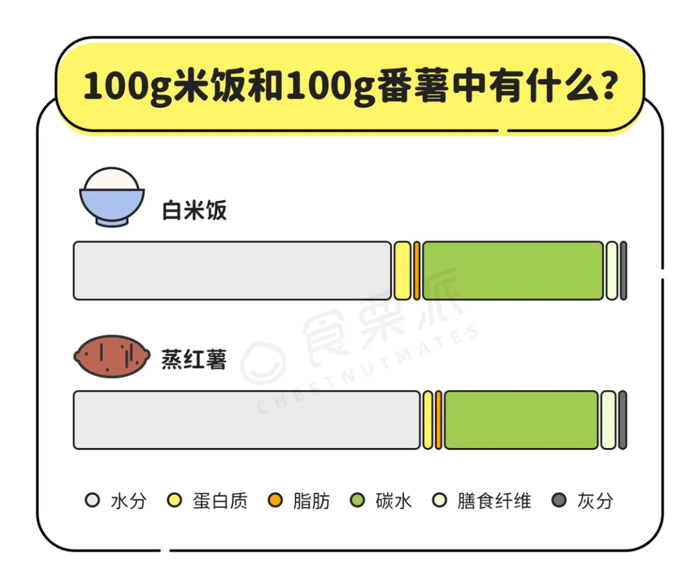Image resolution: width=700 pixels, height=588 pixels.
Task: Click the 白米饭 label
Action: pos(195,211)
